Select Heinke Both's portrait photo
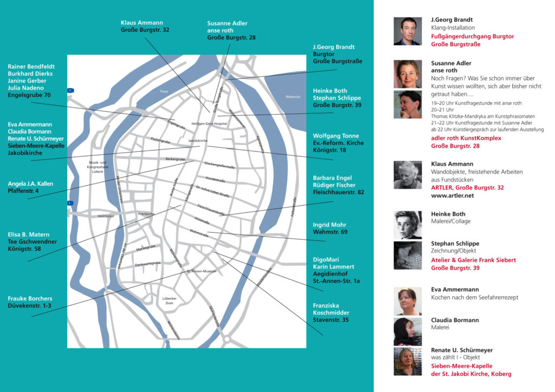555x392 pixels. pyautogui.click(x=408, y=225)
